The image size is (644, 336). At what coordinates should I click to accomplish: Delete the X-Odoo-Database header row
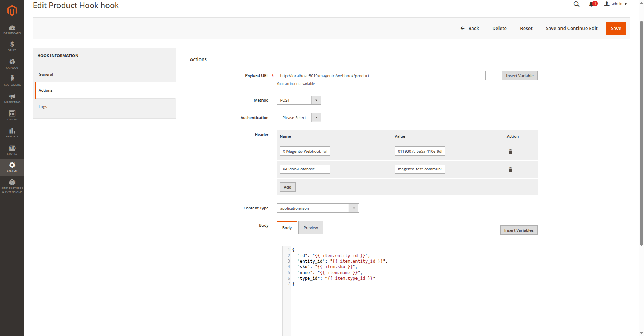510,169
